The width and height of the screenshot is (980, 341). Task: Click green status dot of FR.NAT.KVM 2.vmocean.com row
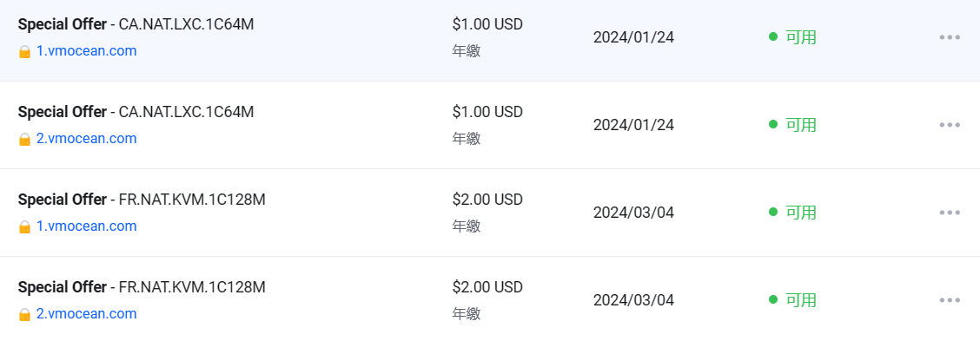click(773, 299)
